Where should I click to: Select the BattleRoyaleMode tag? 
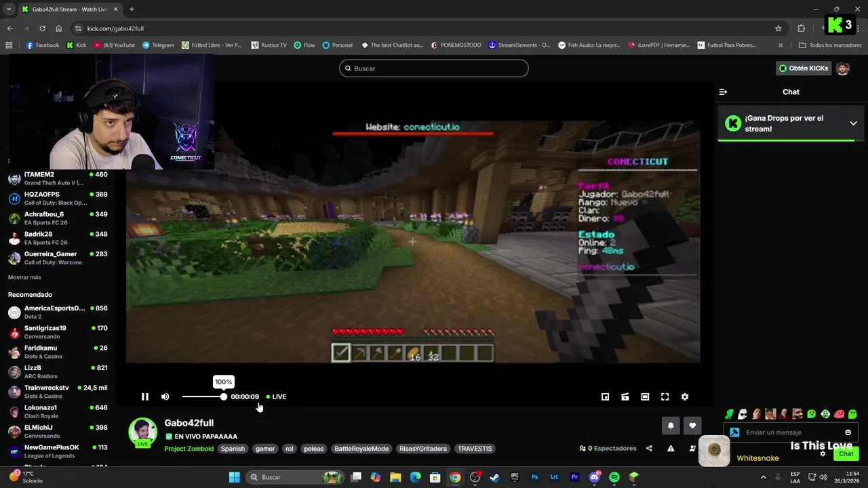(361, 449)
